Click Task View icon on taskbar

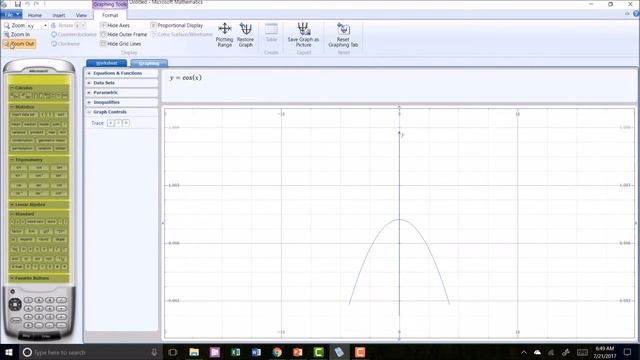173,352
